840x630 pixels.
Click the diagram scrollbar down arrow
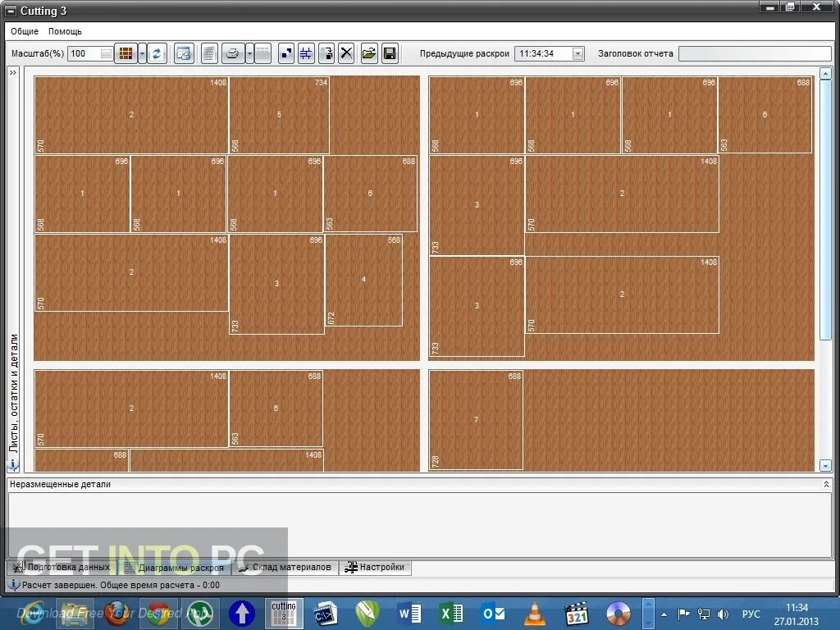pos(825,466)
